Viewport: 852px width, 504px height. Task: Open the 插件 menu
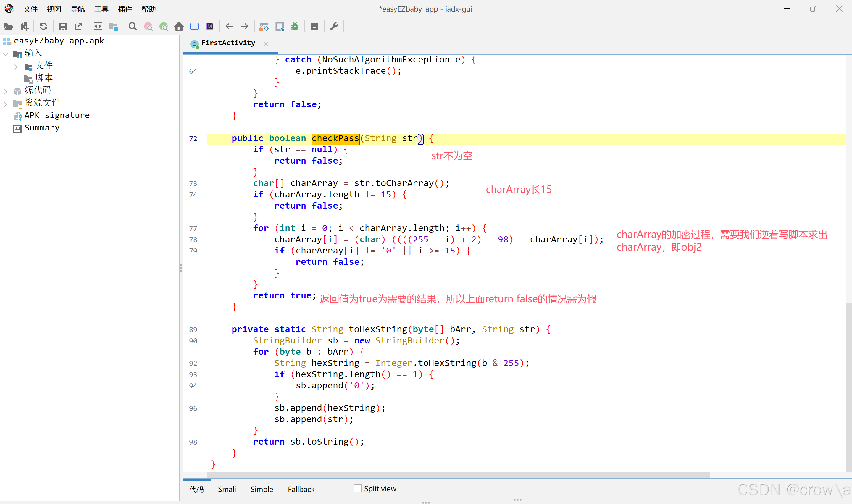point(125,9)
